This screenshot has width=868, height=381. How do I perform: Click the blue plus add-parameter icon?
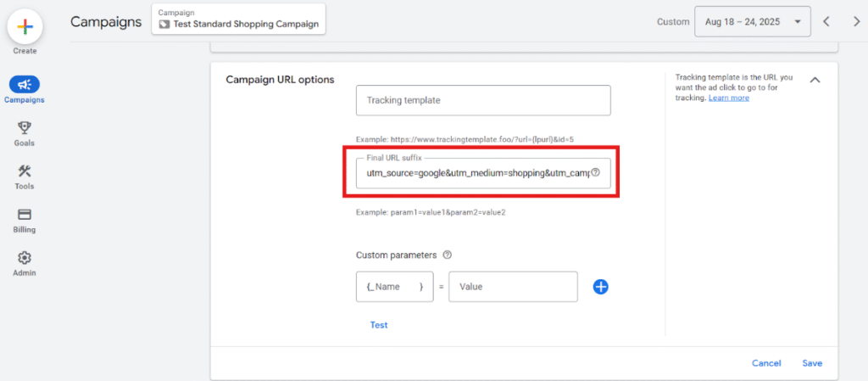(x=600, y=287)
